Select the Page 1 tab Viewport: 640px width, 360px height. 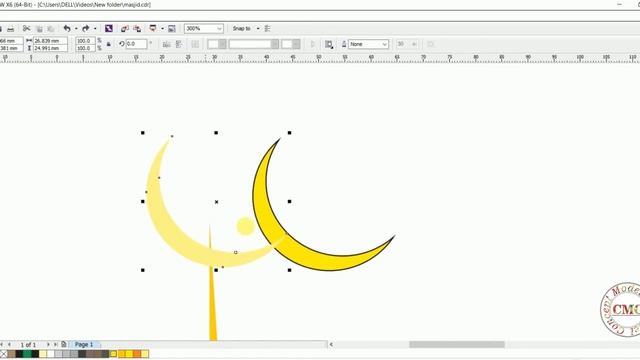tap(84, 344)
